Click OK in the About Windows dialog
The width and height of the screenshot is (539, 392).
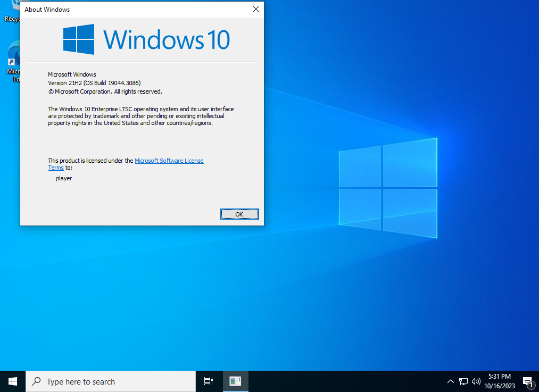(x=239, y=214)
